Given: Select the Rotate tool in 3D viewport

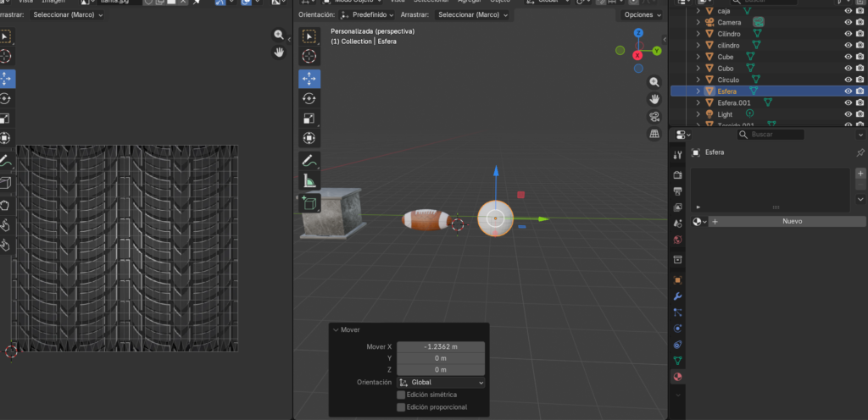Looking at the screenshot, I should point(310,98).
